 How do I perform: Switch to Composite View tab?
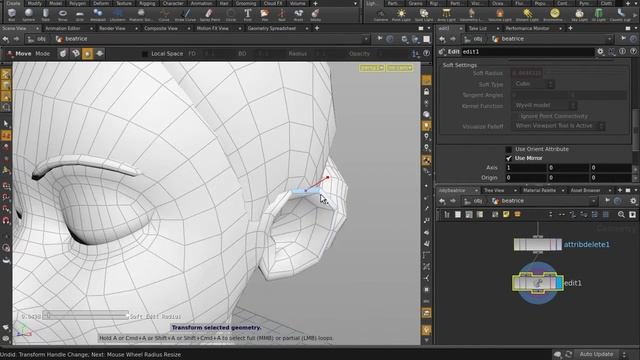161,29
